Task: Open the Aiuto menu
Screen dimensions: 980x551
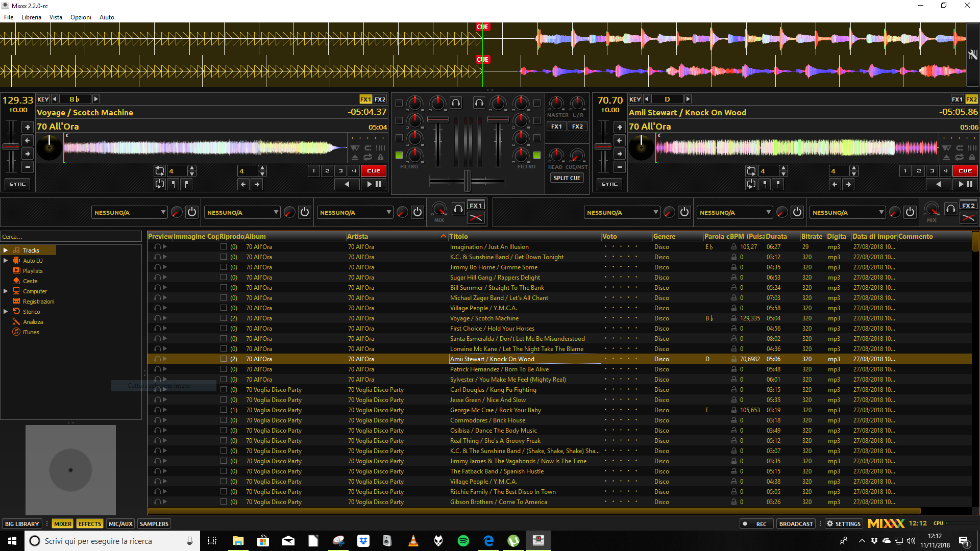Action: [x=107, y=17]
